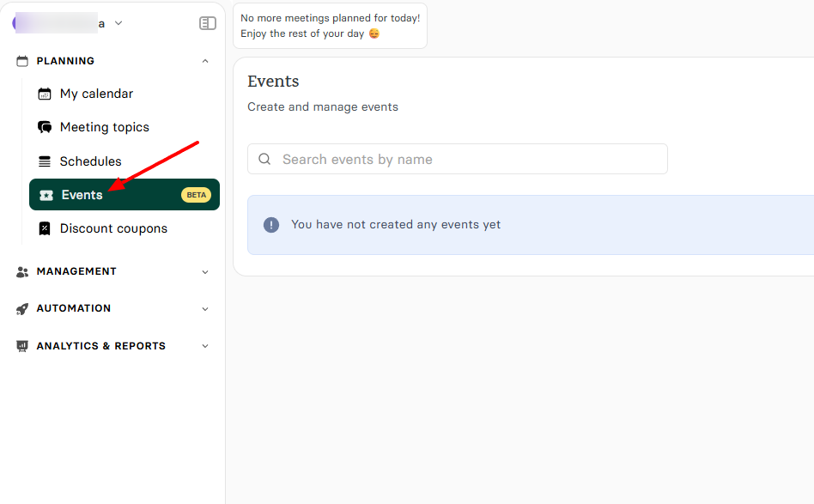Click the My calendar icon
This screenshot has height=504, width=814.
tap(44, 94)
